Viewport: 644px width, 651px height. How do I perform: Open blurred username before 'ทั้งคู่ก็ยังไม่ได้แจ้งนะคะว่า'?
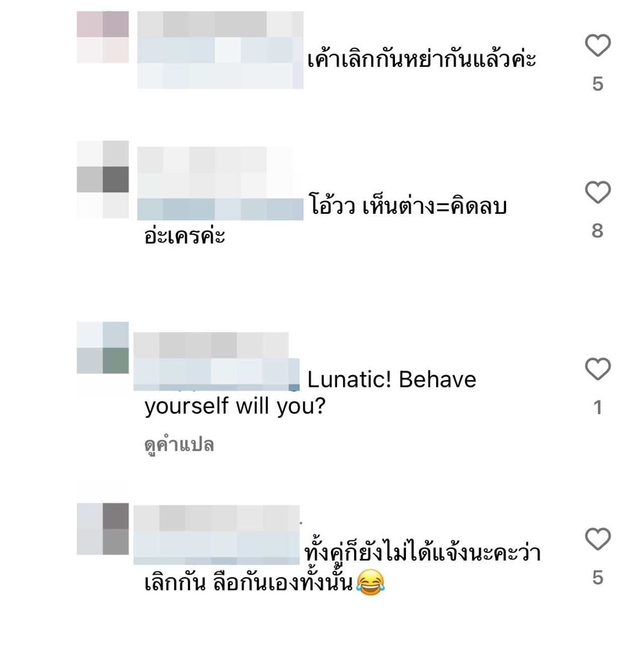click(x=216, y=535)
